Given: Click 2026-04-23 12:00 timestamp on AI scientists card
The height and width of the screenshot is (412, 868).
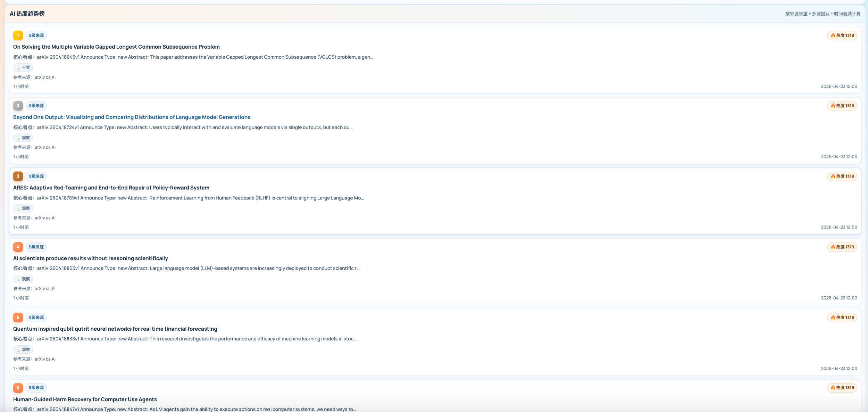Looking at the screenshot, I should 839,298.
